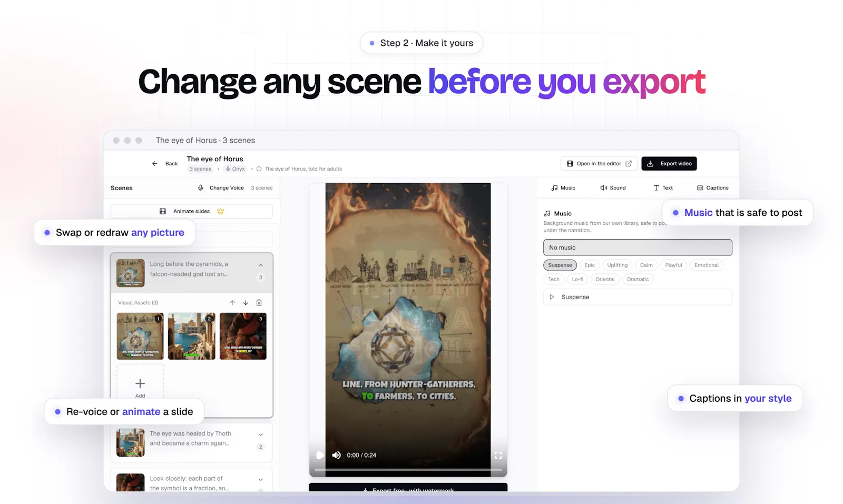The image size is (843, 504).
Task: Click the Animate slides button
Action: (192, 211)
